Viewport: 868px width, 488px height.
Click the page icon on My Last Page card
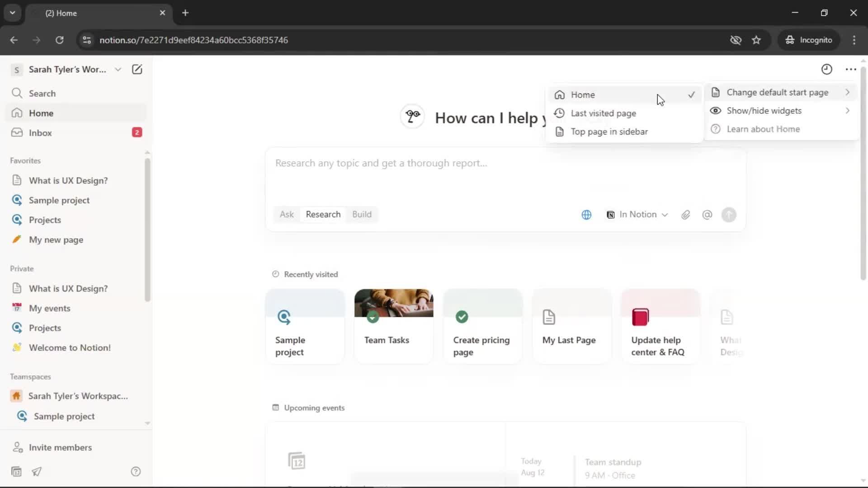pyautogui.click(x=549, y=317)
